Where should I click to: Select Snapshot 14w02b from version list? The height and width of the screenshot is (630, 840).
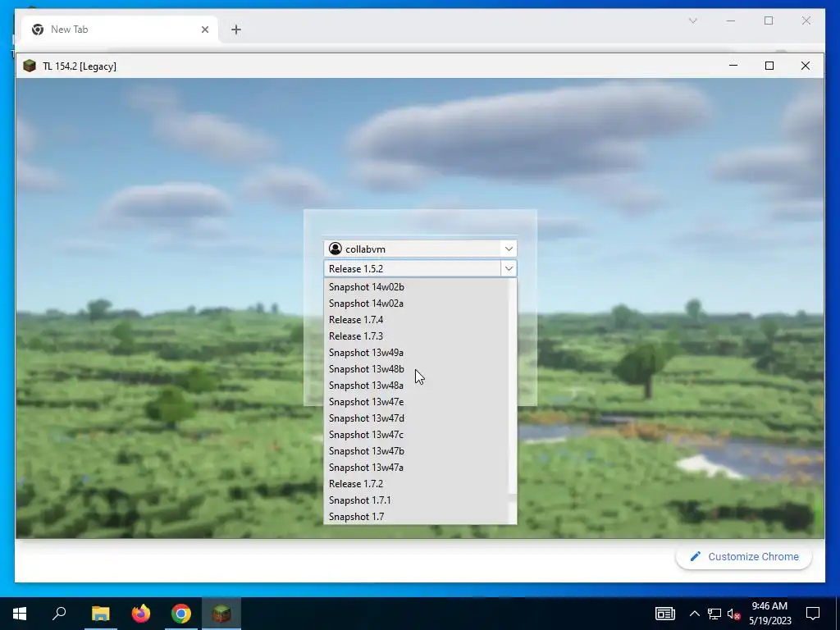coord(416,287)
